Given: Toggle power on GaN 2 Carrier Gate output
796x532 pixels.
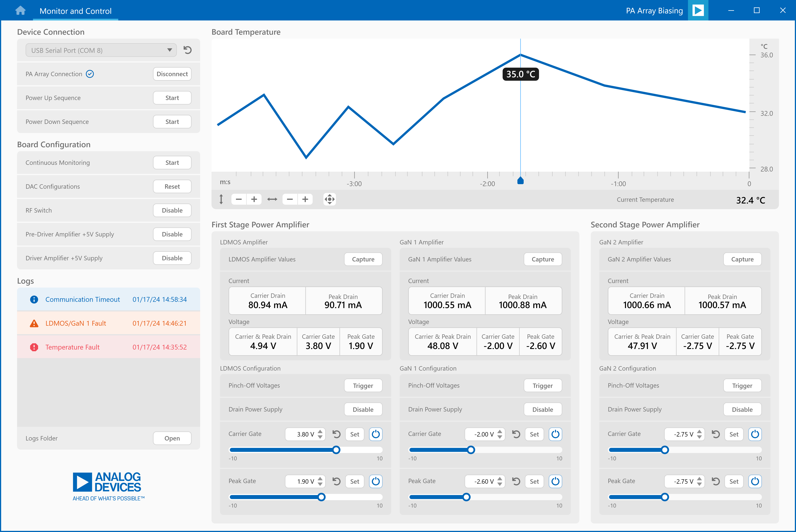Looking at the screenshot, I should click(x=755, y=434).
